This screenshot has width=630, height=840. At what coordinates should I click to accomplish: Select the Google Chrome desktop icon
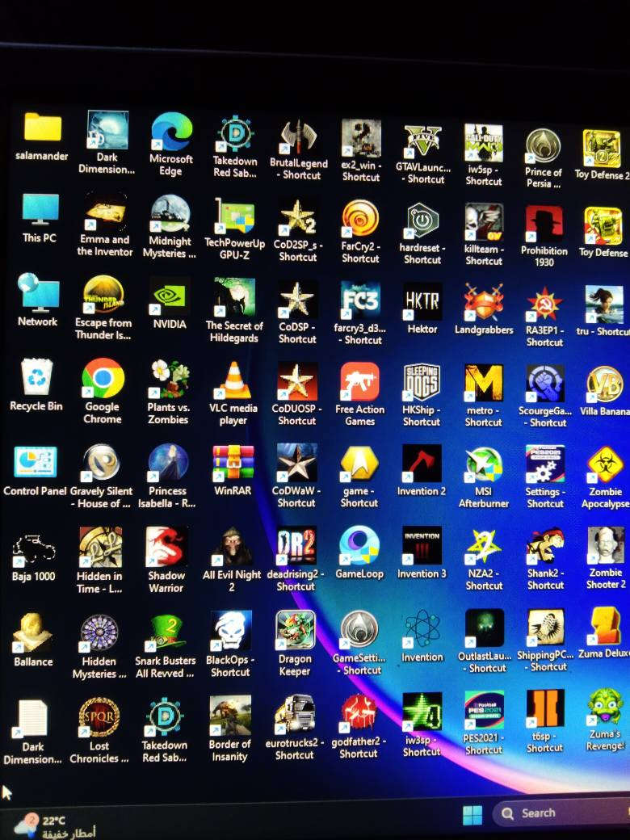(x=103, y=379)
